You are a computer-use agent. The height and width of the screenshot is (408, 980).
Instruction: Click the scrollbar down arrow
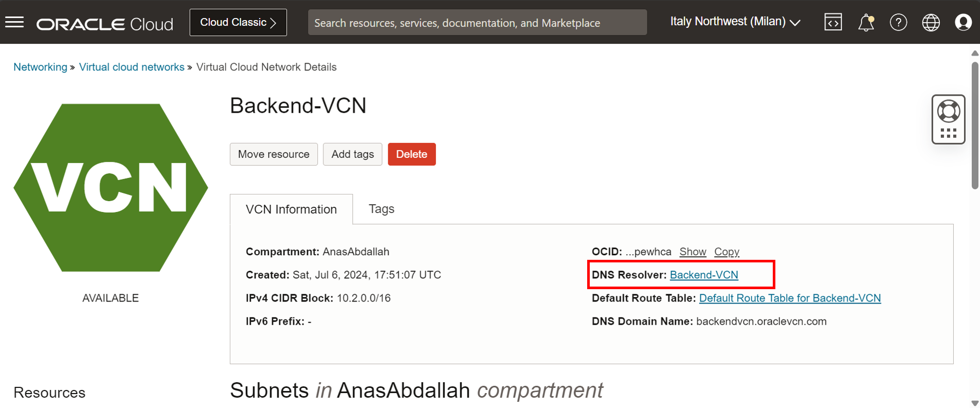tap(975, 403)
